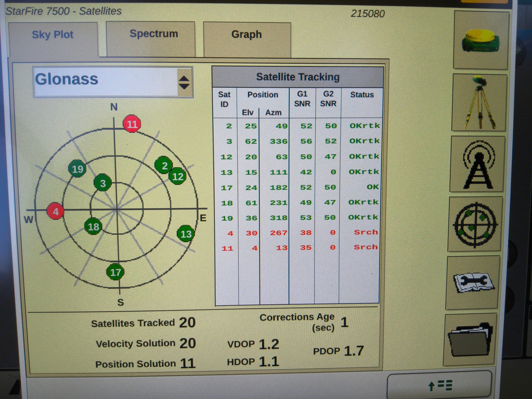The width and height of the screenshot is (532, 399).
Task: Select green satellite 17 on sky plot
Action: 115,272
